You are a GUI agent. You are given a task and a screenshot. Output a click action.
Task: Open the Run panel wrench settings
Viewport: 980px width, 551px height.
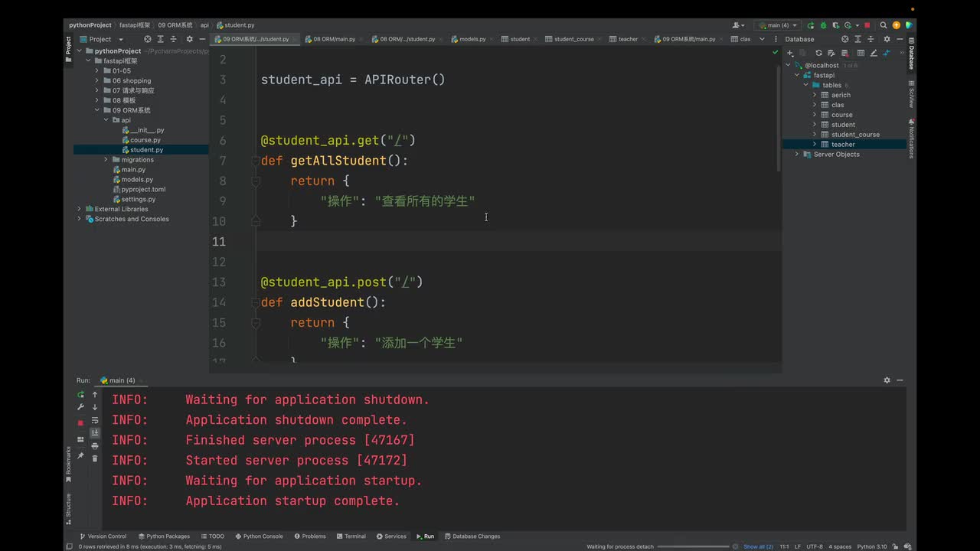(x=80, y=407)
